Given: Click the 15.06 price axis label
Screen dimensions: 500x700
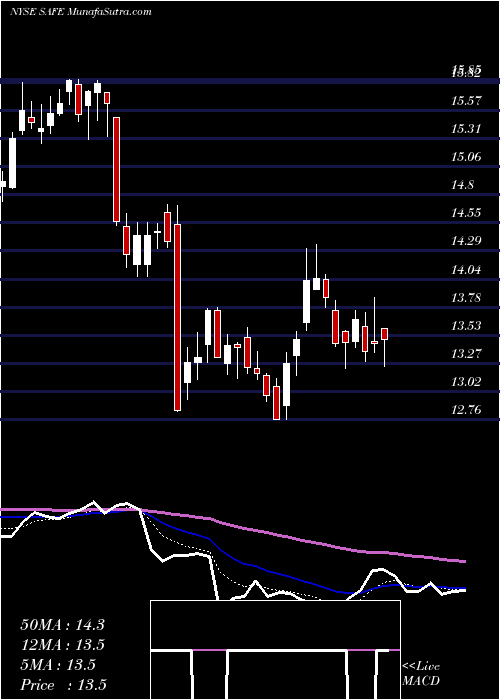Looking at the screenshot, I should tap(466, 157).
